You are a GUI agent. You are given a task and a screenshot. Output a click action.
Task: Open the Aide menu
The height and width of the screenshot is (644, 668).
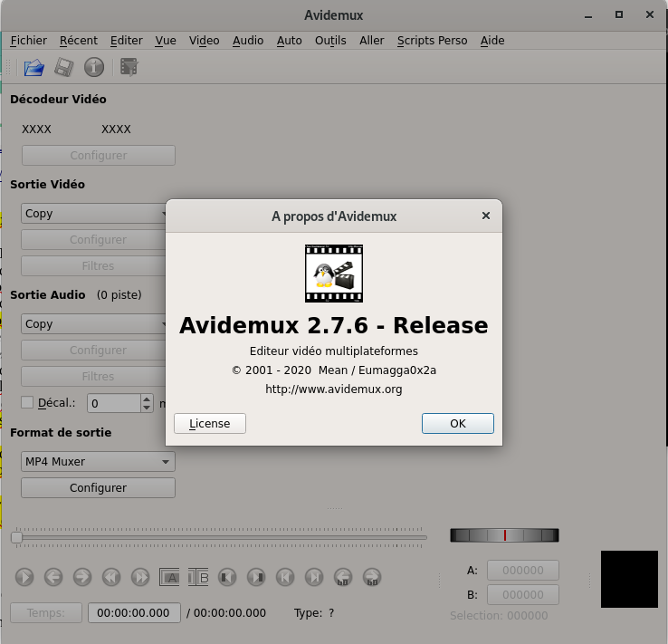click(492, 41)
